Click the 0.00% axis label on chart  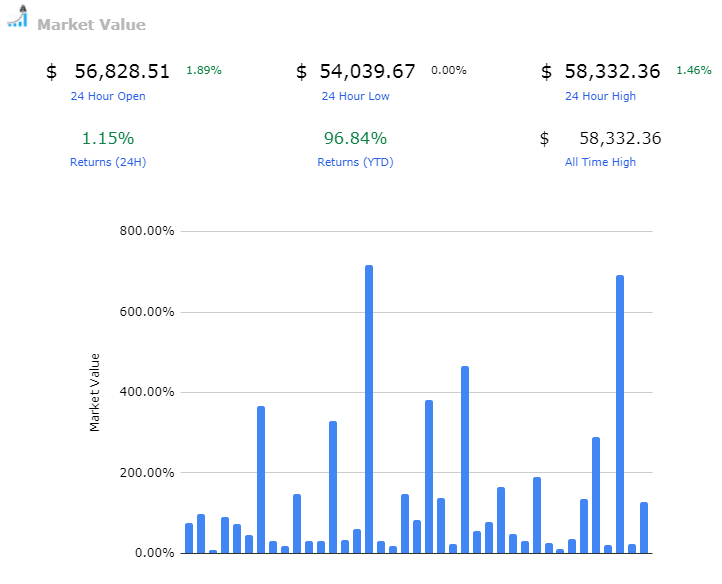[x=154, y=553]
